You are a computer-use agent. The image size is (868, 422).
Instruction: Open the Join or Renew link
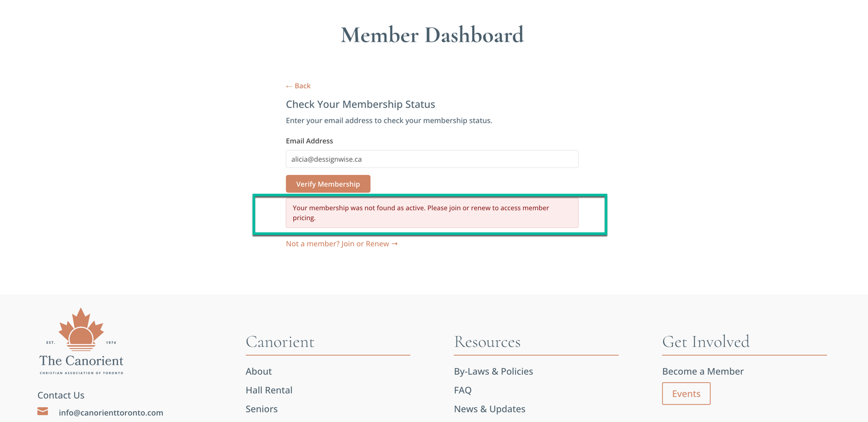(342, 244)
